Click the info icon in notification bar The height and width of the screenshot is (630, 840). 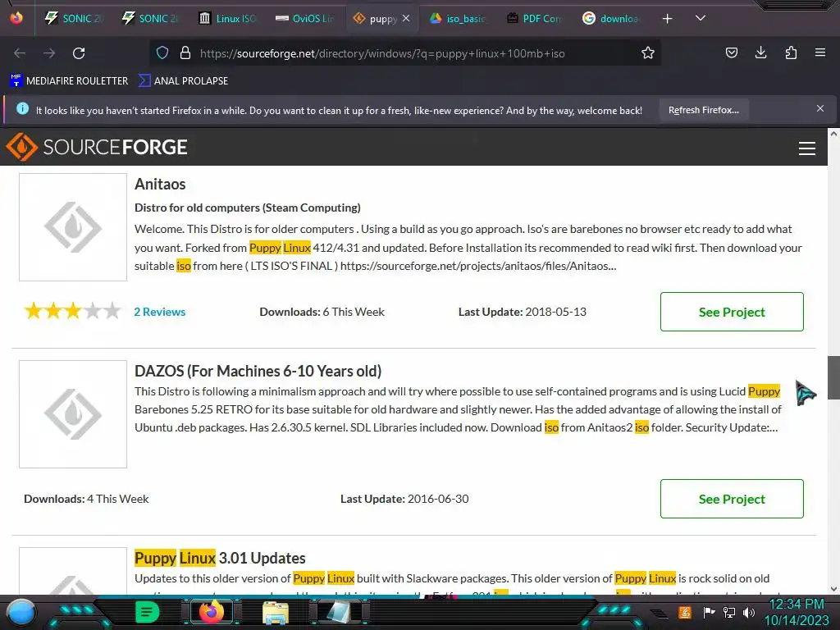[22, 109]
